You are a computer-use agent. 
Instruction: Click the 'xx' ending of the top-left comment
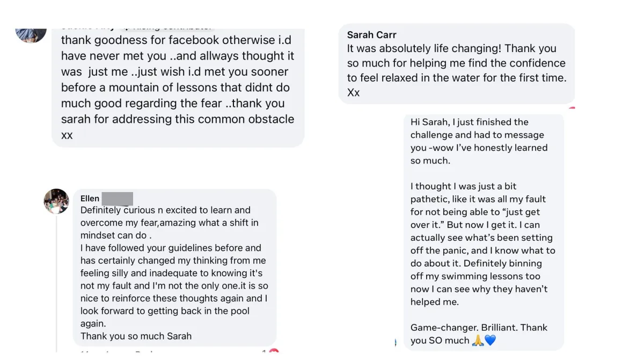click(67, 135)
